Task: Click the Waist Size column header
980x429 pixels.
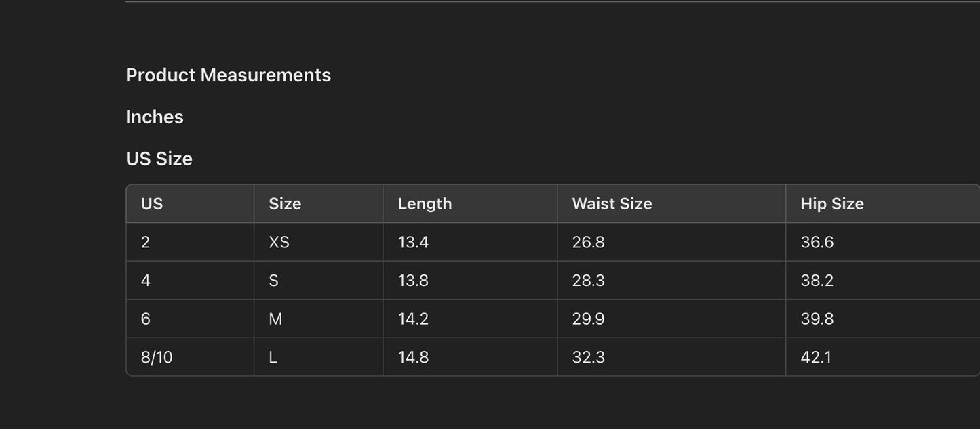Action: click(612, 204)
